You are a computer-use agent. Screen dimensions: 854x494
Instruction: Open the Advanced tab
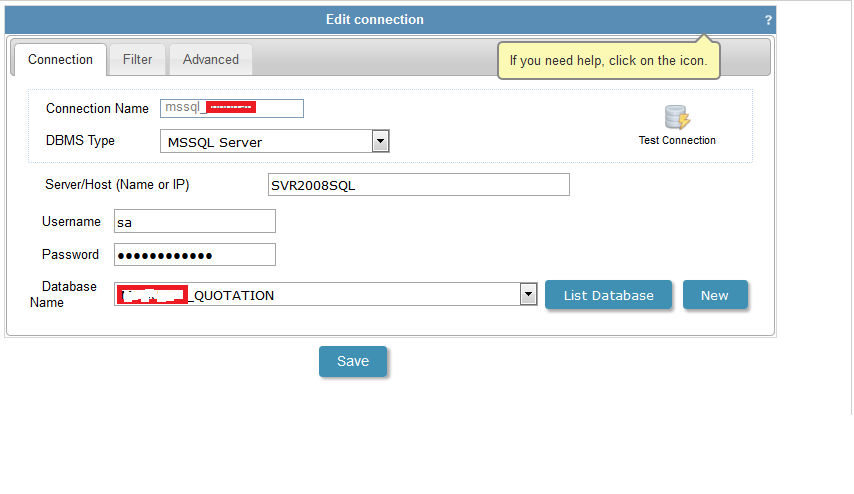click(210, 59)
